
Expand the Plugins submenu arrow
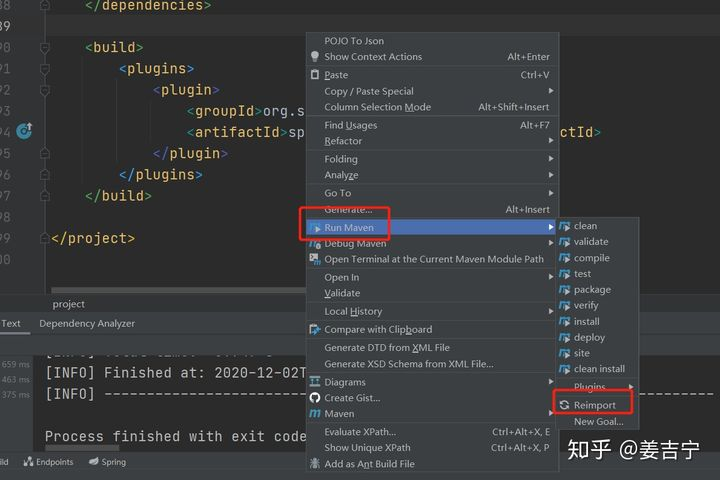631,387
